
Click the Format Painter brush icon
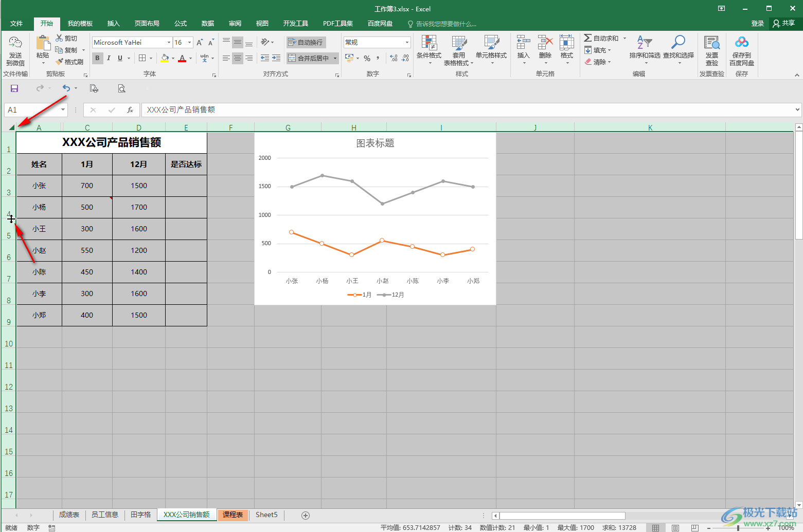(60, 62)
